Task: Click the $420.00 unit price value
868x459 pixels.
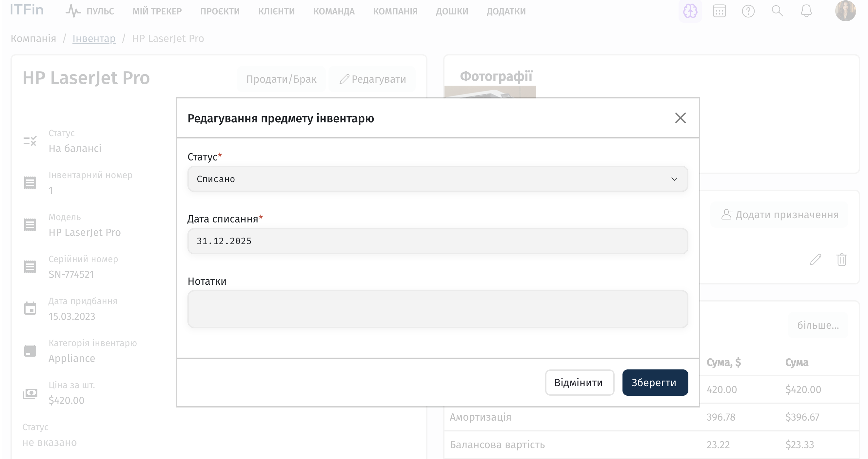Action: 67,401
